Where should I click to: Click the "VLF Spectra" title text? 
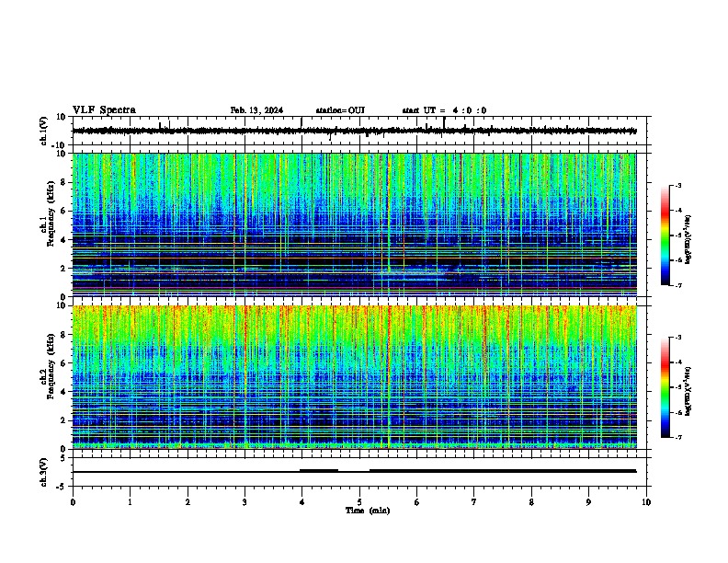tap(104, 110)
